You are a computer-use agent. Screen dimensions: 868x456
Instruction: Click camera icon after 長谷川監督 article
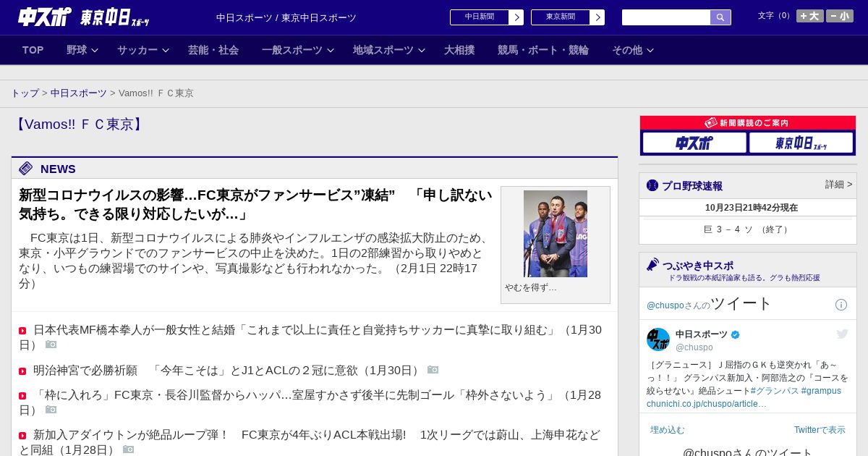[51, 410]
